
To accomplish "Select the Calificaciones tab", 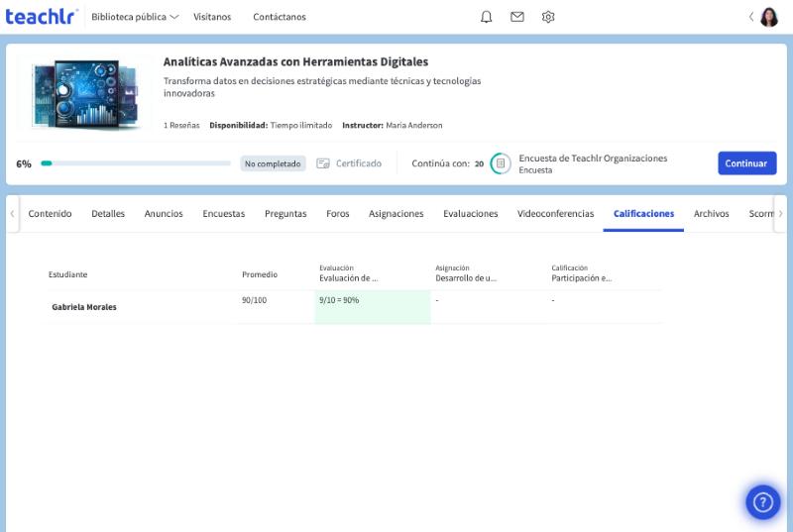I will point(643,214).
